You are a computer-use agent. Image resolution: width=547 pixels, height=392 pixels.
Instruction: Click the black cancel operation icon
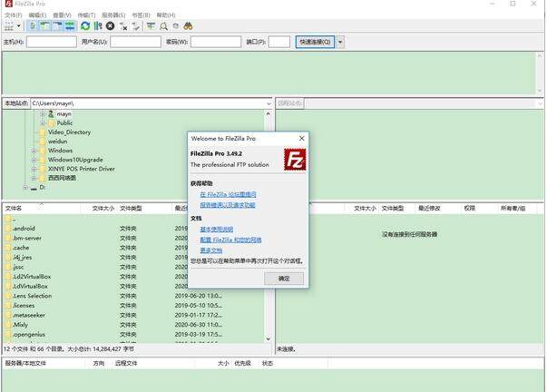pos(111,26)
